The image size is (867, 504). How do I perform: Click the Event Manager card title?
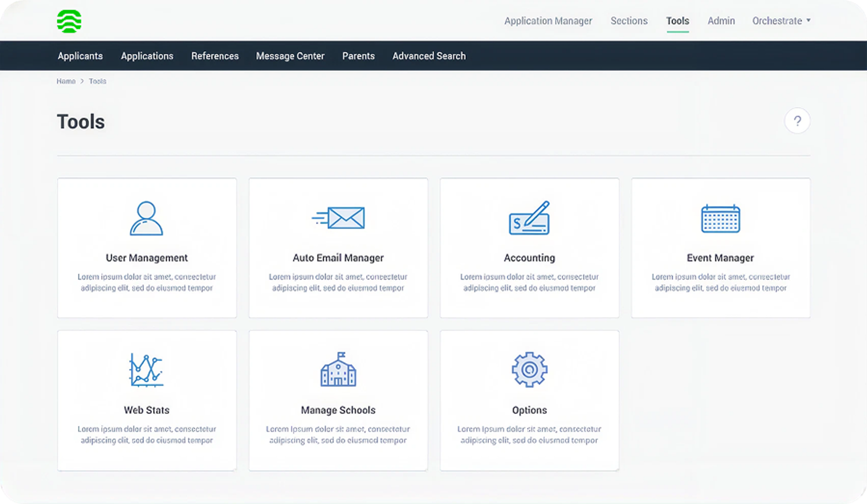[x=721, y=258]
